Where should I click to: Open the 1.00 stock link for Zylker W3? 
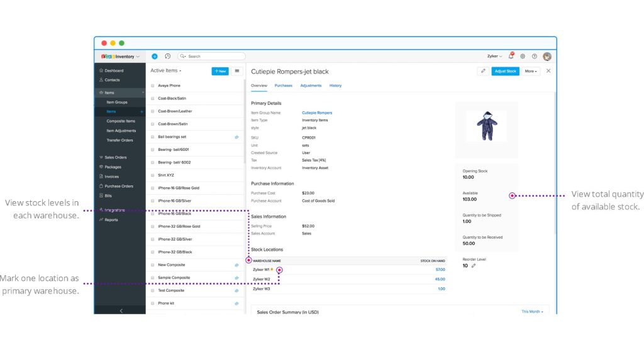441,289
